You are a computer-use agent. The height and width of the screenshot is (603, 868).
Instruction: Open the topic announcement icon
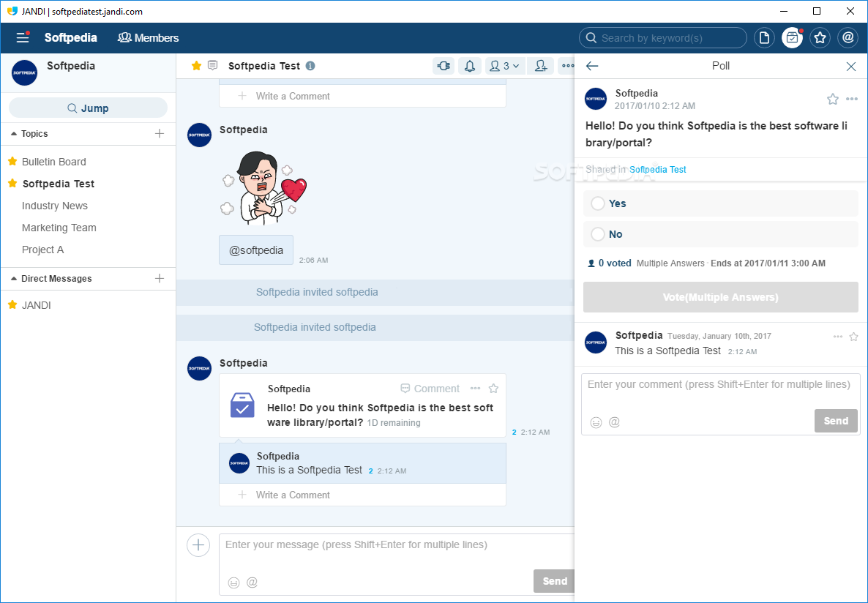click(212, 65)
